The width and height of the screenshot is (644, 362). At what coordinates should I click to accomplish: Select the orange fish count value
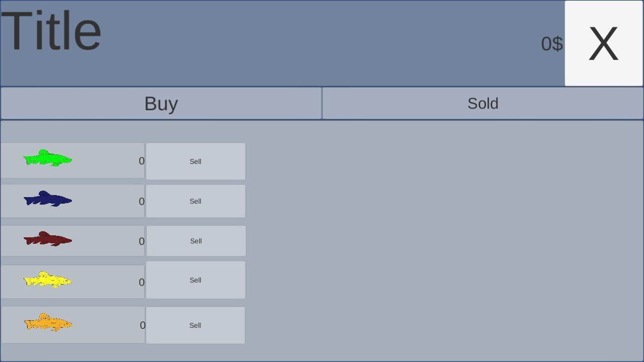click(x=143, y=325)
